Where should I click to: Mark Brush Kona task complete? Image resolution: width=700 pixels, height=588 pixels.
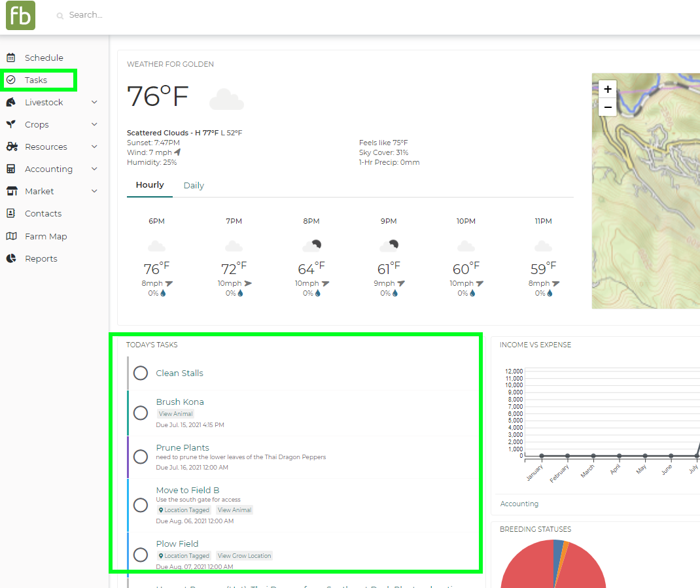(141, 413)
